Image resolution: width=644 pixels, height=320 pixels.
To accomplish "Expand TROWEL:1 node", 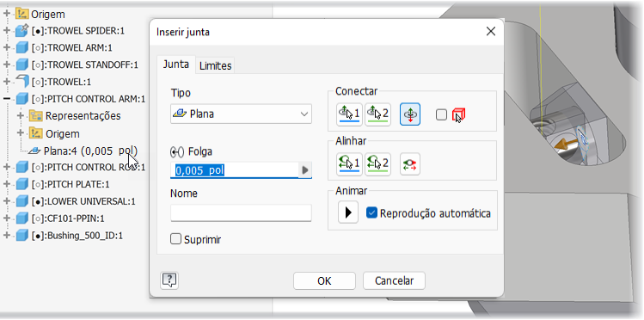I will pos(6,82).
